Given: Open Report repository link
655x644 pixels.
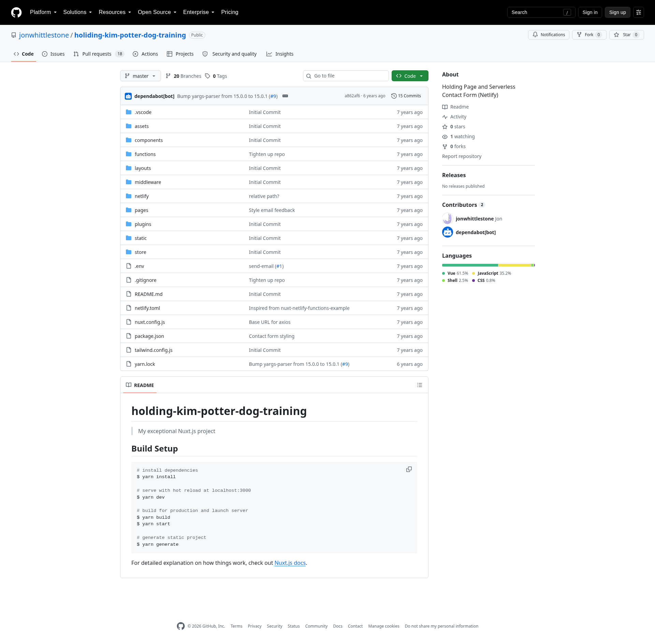Looking at the screenshot, I should pos(462,156).
